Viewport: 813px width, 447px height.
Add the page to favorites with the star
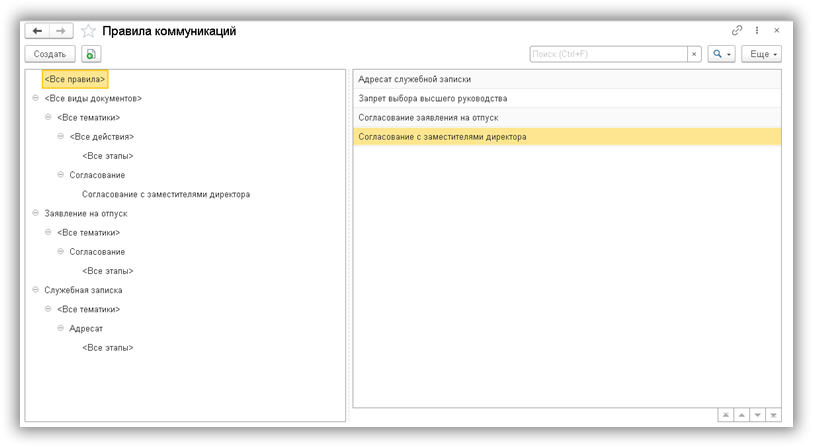87,31
